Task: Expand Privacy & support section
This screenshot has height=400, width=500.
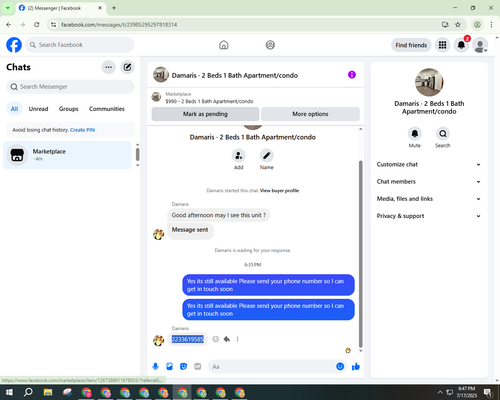Action: [x=429, y=216]
